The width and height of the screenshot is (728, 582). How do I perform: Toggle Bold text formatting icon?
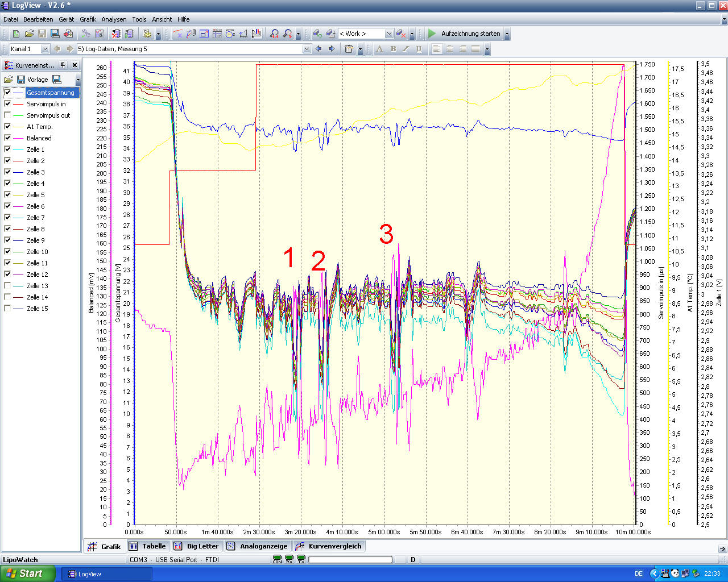pos(393,49)
